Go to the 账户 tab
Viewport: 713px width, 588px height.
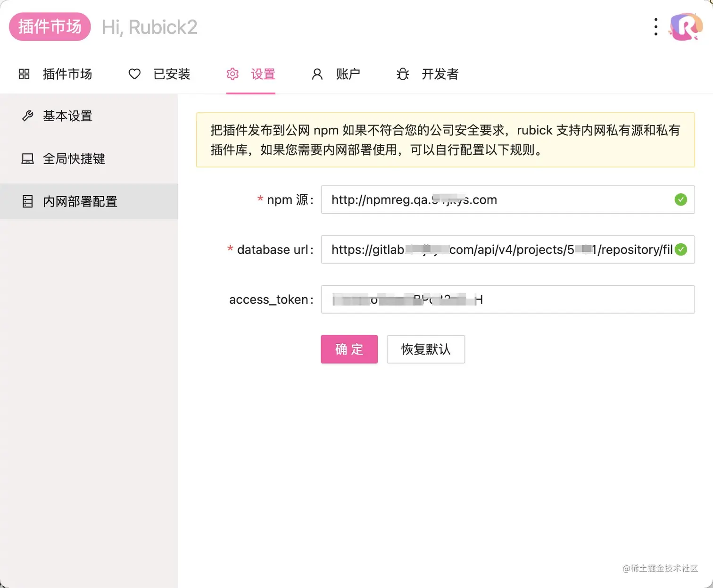(x=336, y=74)
